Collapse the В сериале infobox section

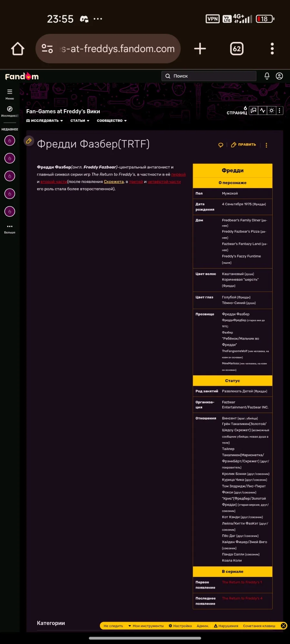point(233,571)
